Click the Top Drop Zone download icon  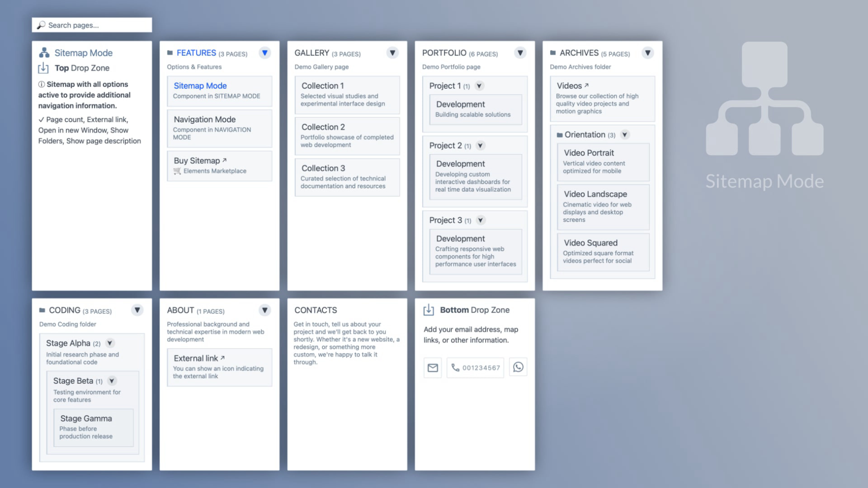coord(43,68)
